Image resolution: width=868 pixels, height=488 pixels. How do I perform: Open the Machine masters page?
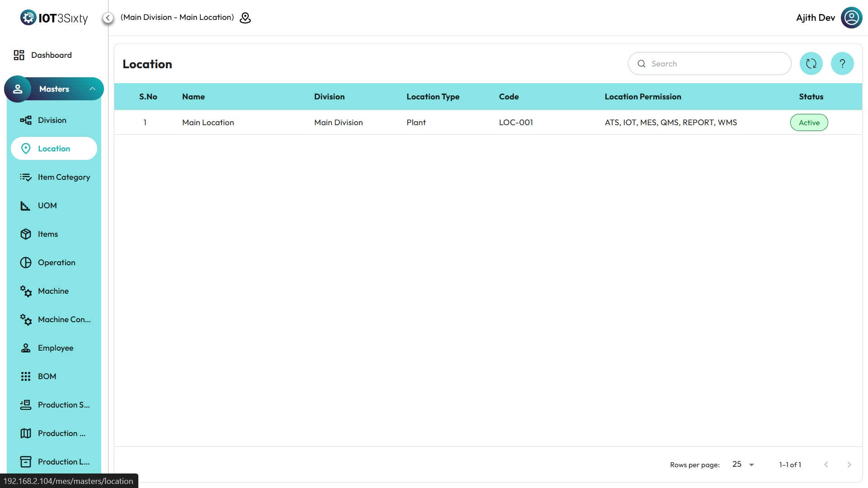click(x=53, y=291)
